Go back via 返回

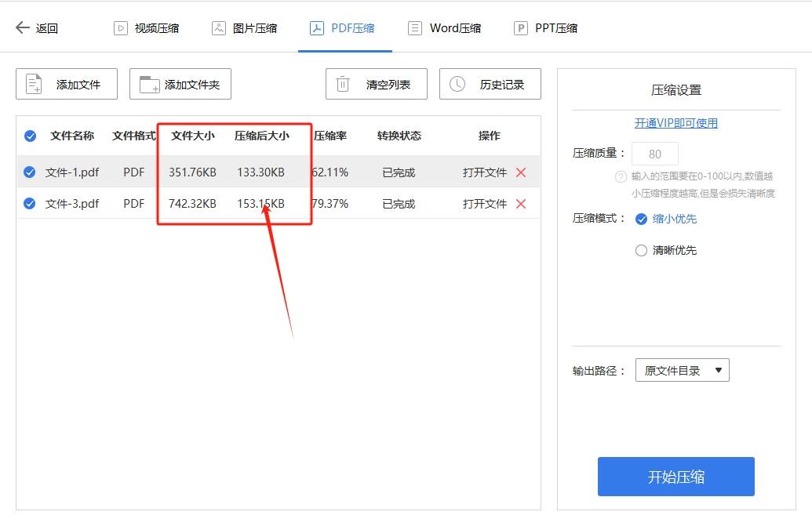pyautogui.click(x=37, y=28)
